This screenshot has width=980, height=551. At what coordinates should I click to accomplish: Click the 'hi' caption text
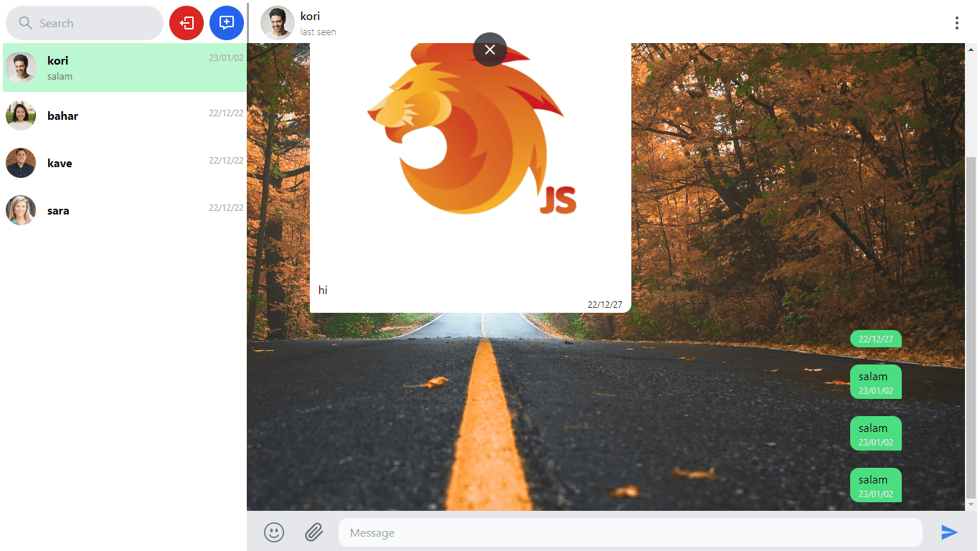pos(323,290)
